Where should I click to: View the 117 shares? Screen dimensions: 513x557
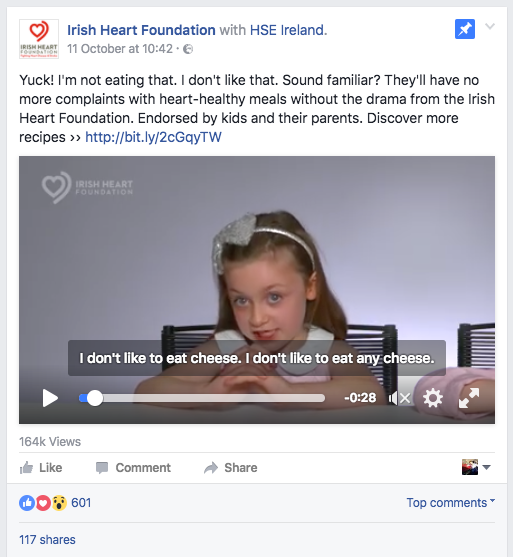(x=47, y=540)
